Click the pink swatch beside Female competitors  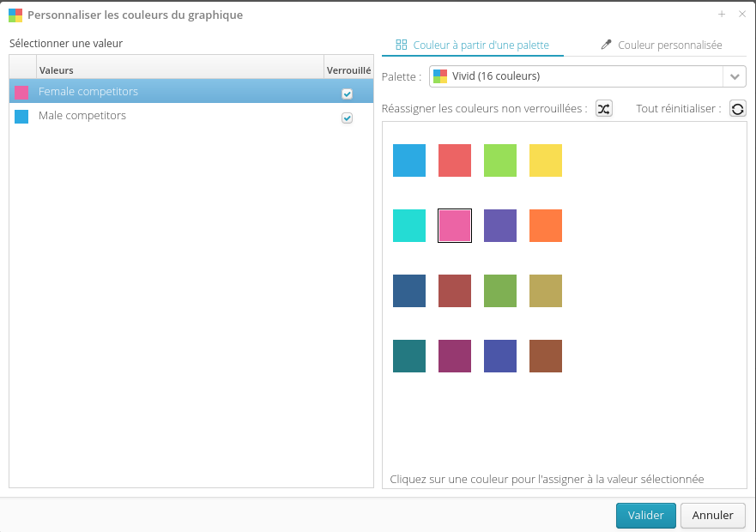click(x=21, y=93)
